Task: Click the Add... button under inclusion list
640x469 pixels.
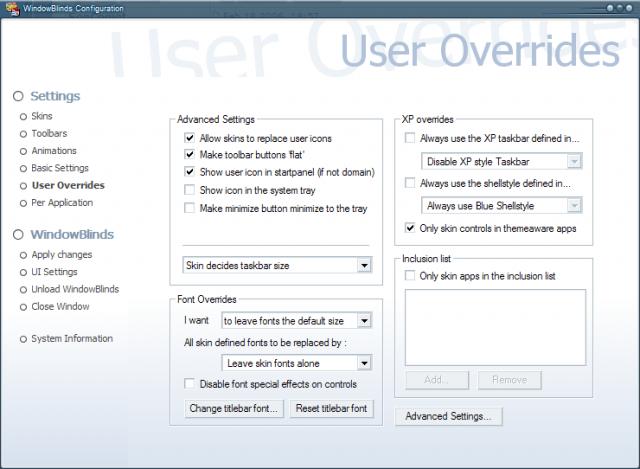Action: pos(437,380)
